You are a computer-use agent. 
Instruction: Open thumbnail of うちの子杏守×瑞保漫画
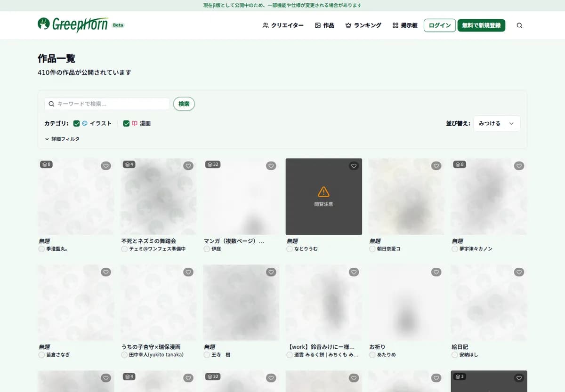(159, 303)
